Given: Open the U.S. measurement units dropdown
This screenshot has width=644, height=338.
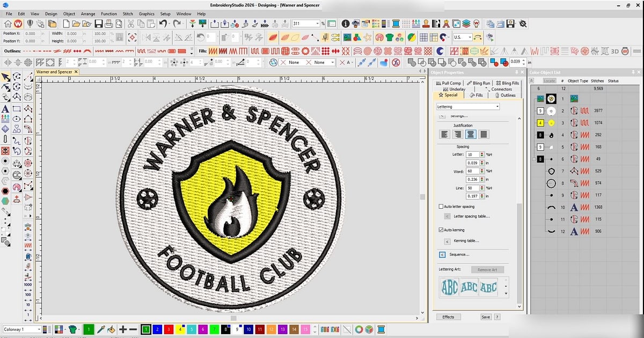Looking at the screenshot, I should click(x=470, y=37).
